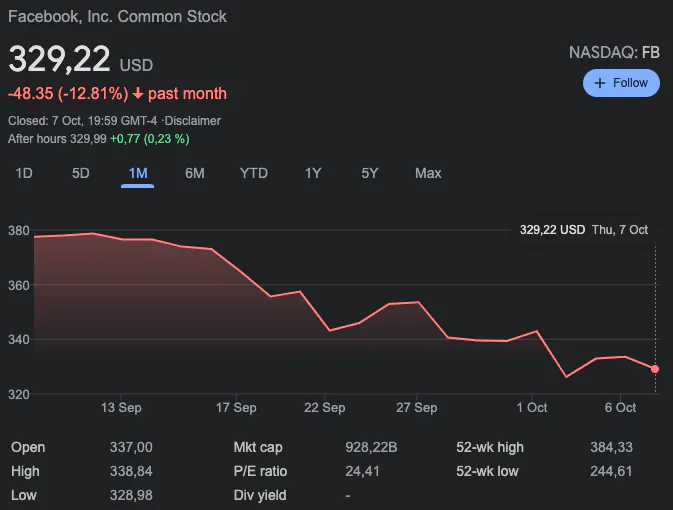Click the 22 Sep axis label

coord(324,407)
